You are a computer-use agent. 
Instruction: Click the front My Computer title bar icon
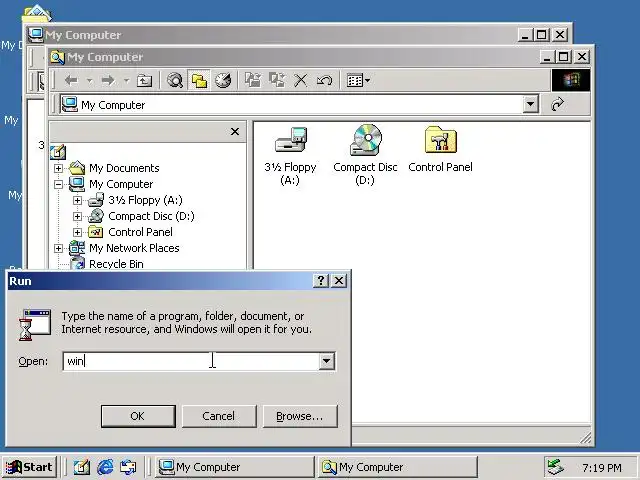click(57, 57)
